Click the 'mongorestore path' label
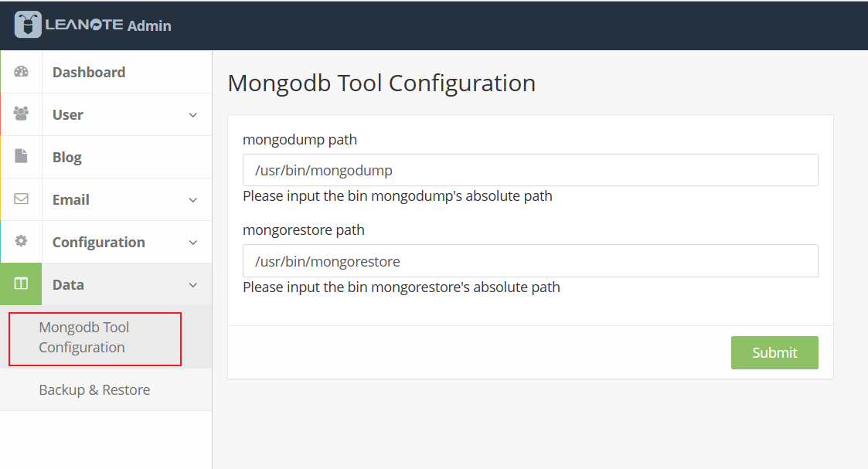Screen dimensions: 868x469 pos(304,230)
